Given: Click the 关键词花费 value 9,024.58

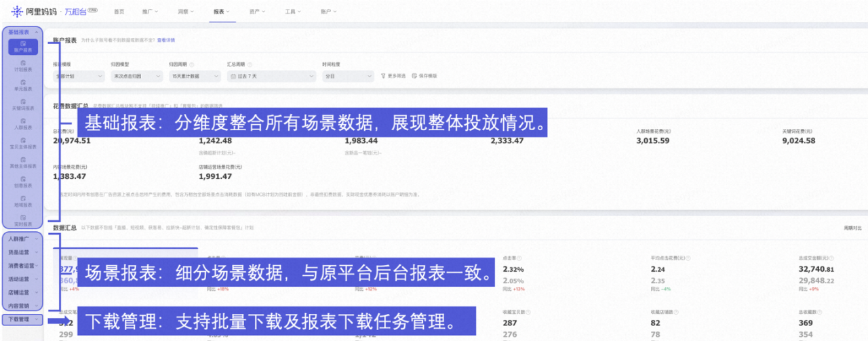Looking at the screenshot, I should pos(798,141).
